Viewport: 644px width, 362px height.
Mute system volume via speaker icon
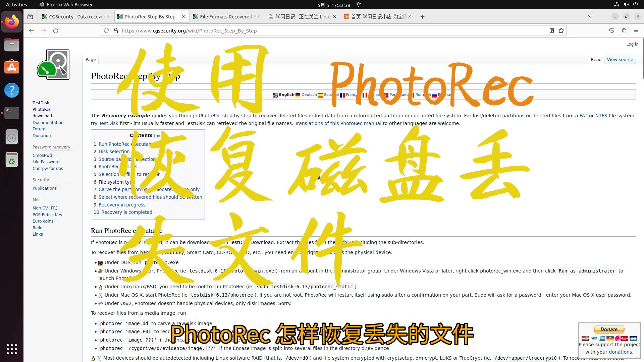(x=626, y=4)
